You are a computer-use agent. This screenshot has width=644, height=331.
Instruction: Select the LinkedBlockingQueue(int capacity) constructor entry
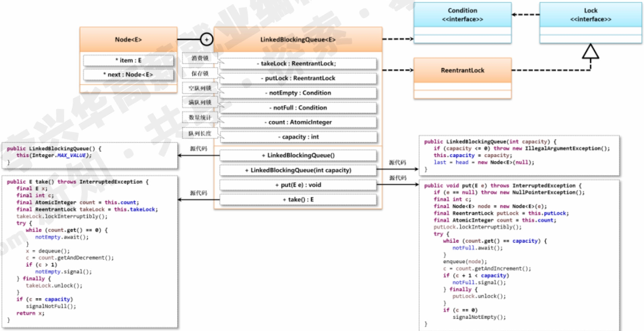tap(298, 170)
